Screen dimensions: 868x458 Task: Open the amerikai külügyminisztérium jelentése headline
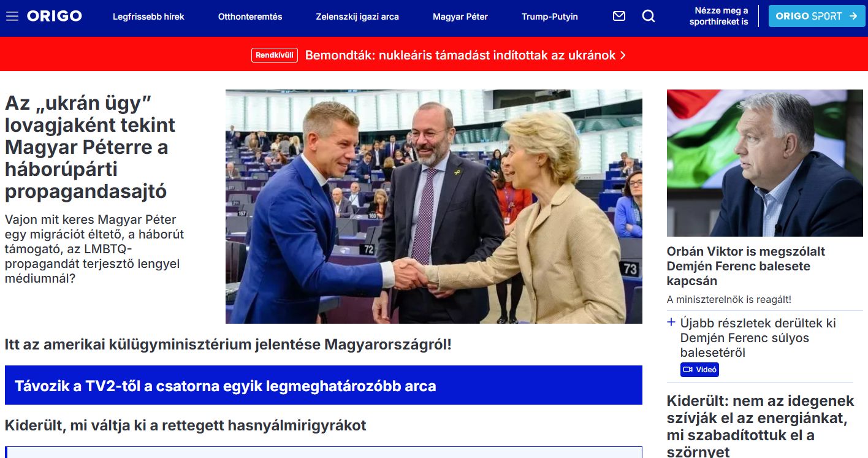click(x=228, y=344)
